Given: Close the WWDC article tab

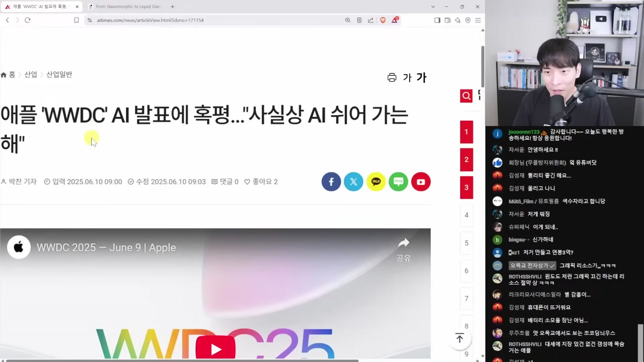Looking at the screenshot, I should coord(77,7).
